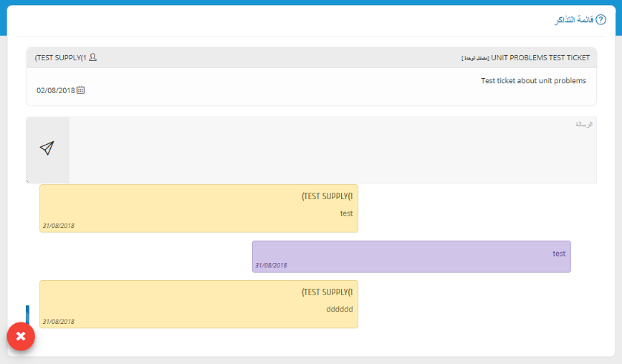Screen dimensions: 622x364
Task: Click the 'Test ticket about unit problems' description
Action: [x=533, y=80]
